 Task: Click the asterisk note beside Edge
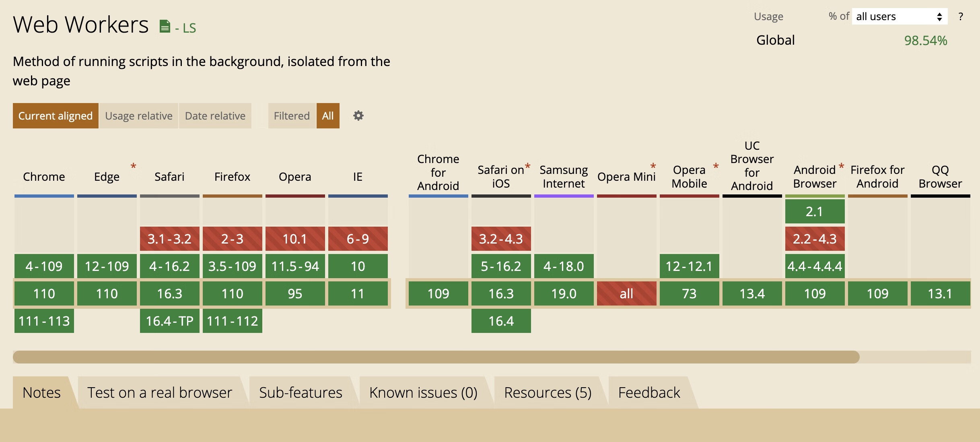134,166
